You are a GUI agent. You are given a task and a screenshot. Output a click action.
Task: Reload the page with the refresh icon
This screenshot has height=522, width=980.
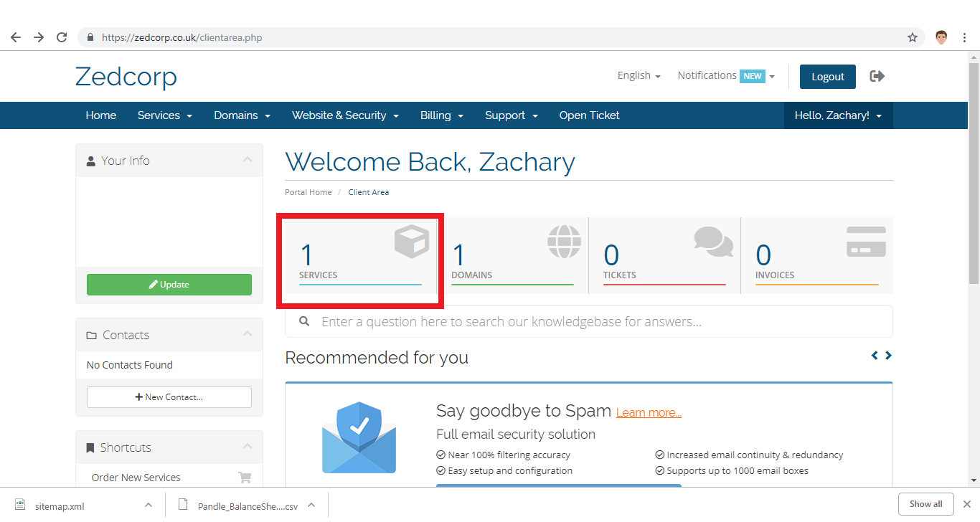tap(62, 37)
